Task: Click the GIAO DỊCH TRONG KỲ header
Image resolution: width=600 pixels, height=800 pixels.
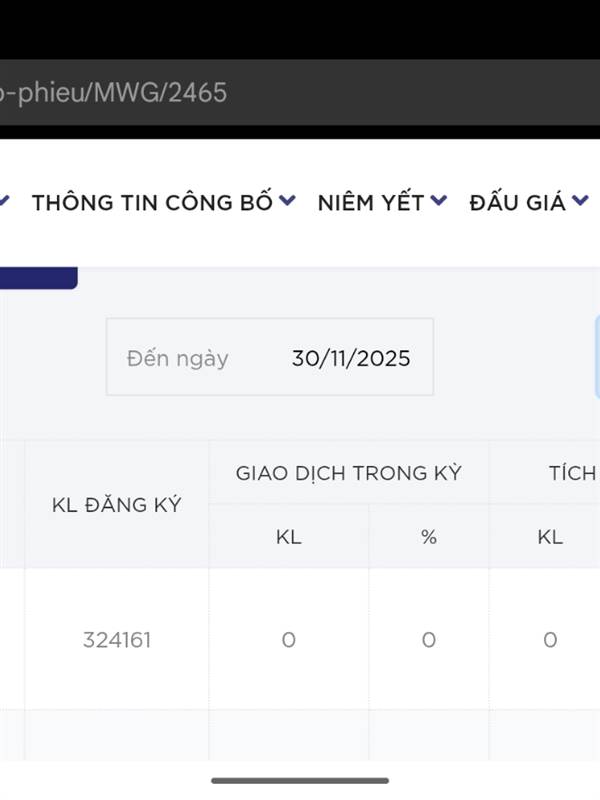Action: point(348,473)
